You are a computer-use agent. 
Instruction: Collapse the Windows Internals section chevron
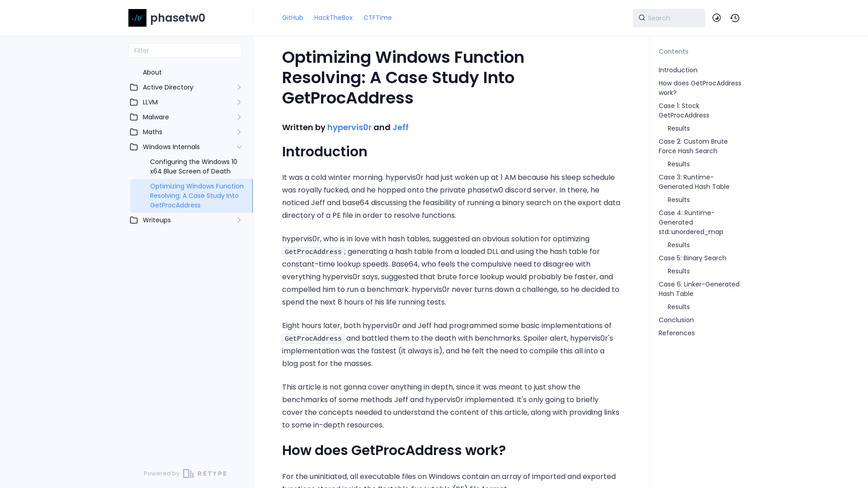click(239, 147)
